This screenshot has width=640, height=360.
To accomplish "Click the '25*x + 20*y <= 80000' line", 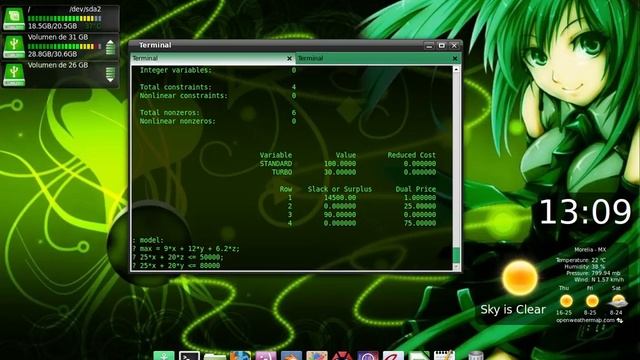I will [x=176, y=266].
